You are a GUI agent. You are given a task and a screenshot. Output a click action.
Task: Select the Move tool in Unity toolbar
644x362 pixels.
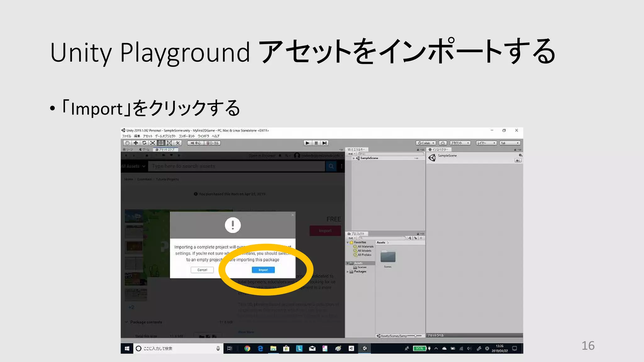136,143
